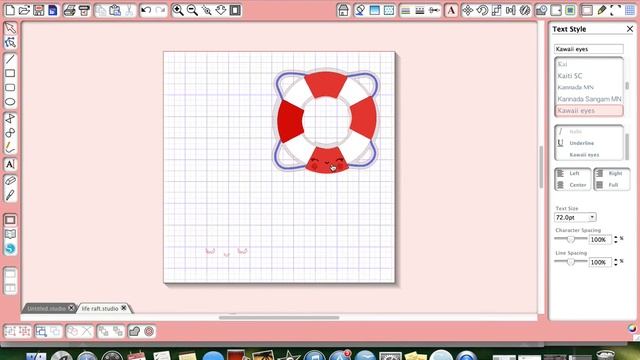Open the Text Size dropdown
640x360 pixels.
[592, 218]
